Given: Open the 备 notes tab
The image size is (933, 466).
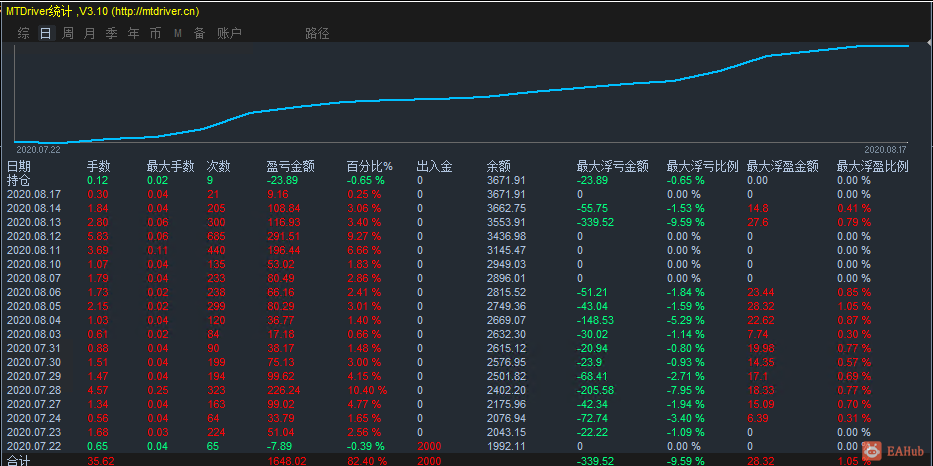Looking at the screenshot, I should pos(199,33).
